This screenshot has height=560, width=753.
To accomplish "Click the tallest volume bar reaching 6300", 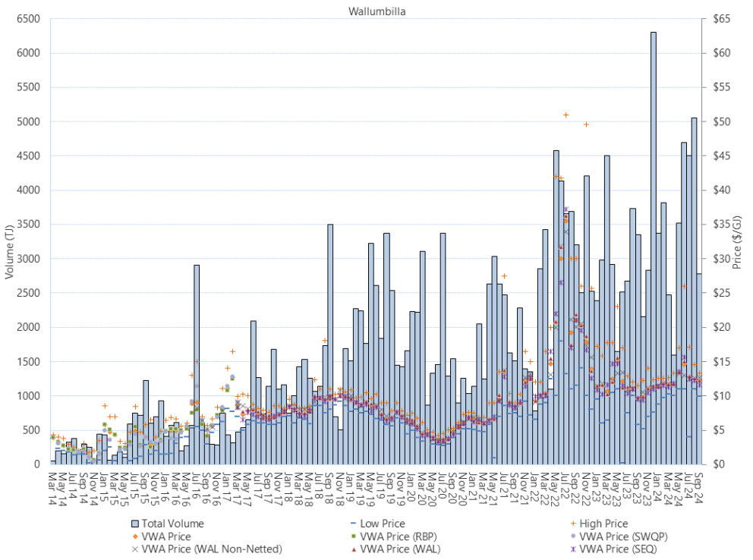I will [x=653, y=248].
